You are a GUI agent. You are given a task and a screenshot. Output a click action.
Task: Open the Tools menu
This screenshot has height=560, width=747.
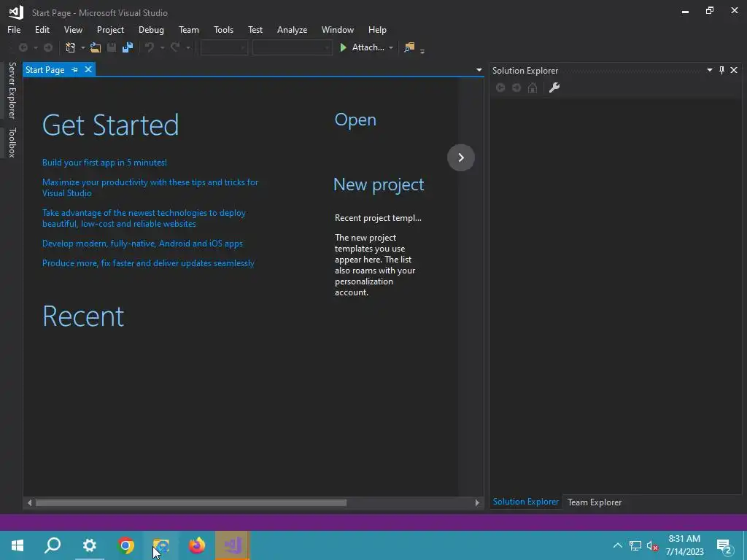[x=223, y=29]
